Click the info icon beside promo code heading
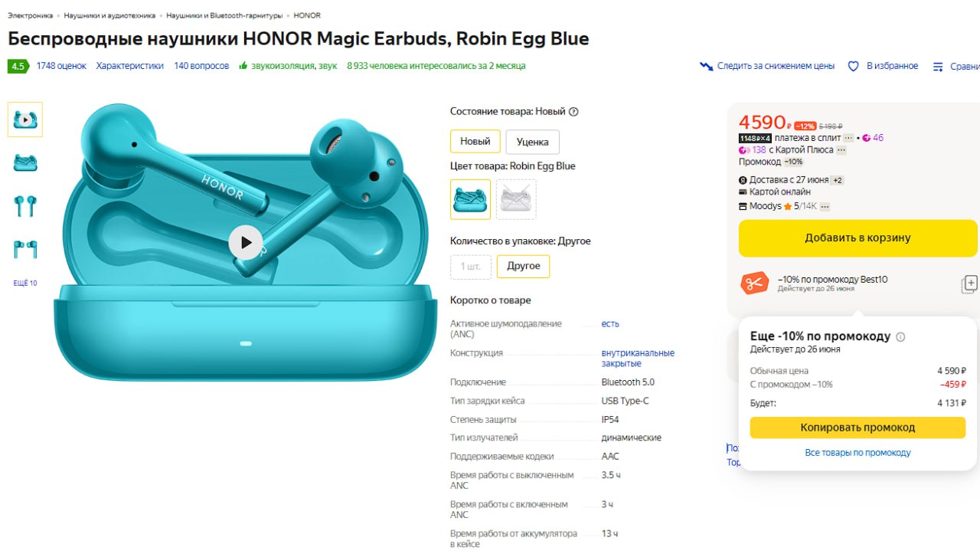The width and height of the screenshot is (980, 554). [900, 337]
